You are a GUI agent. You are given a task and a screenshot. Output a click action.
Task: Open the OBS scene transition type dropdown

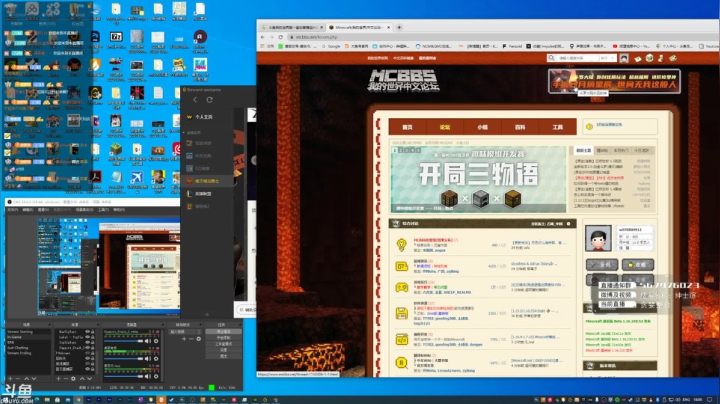click(x=185, y=332)
